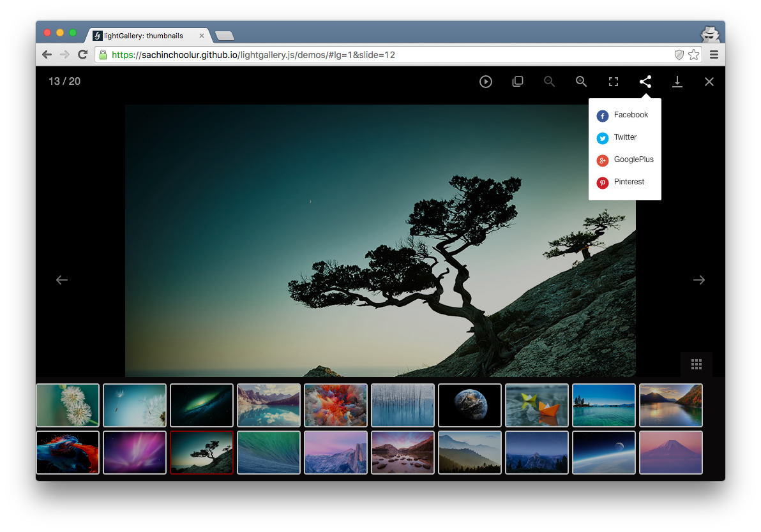Zoom in on the current image
The width and height of the screenshot is (761, 532).
[x=582, y=82]
